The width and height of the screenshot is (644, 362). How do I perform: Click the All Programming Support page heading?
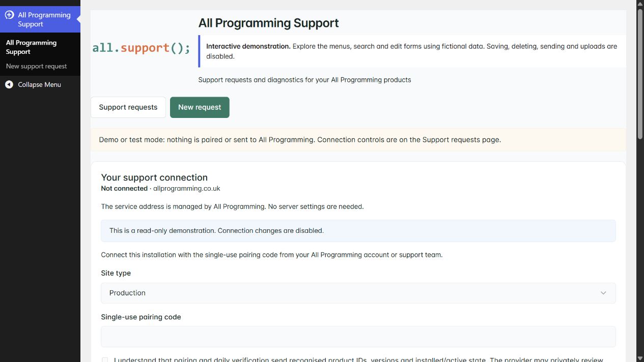268,23
